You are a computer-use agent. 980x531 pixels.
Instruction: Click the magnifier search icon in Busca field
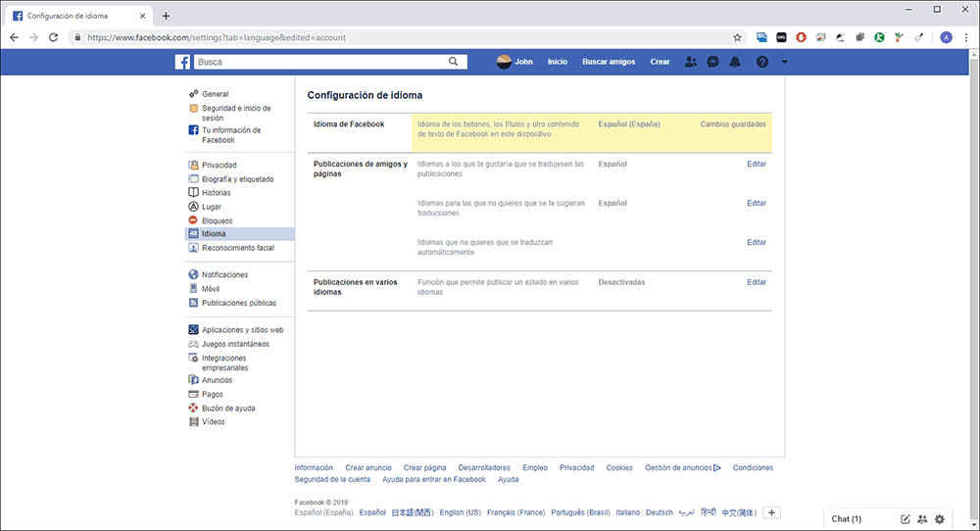coord(453,61)
